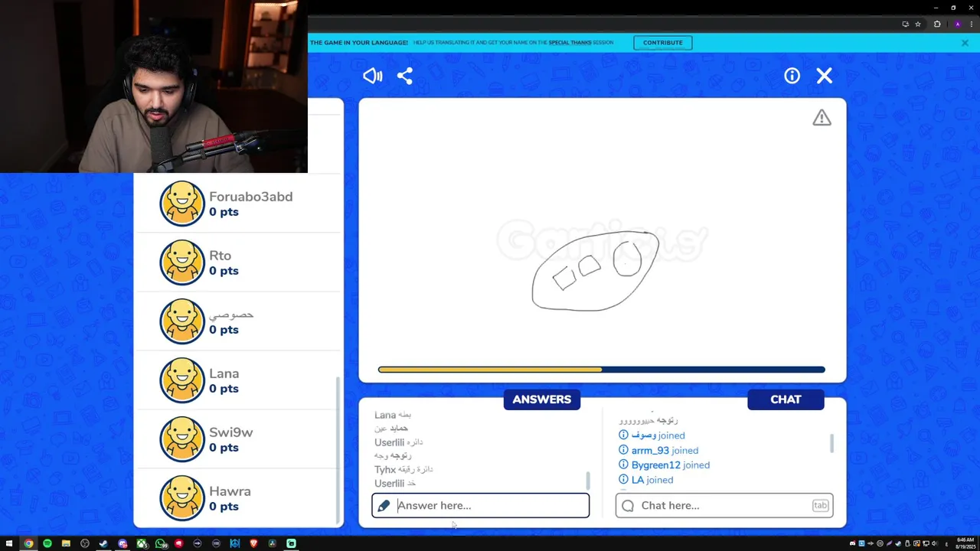Click the chat list scrollbar
The height and width of the screenshot is (551, 980).
(x=831, y=443)
